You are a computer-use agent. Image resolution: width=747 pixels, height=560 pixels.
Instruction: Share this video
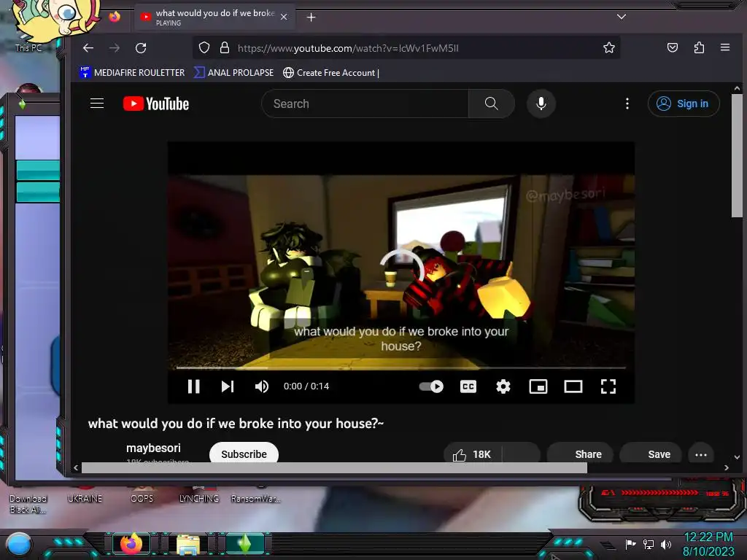(581, 454)
